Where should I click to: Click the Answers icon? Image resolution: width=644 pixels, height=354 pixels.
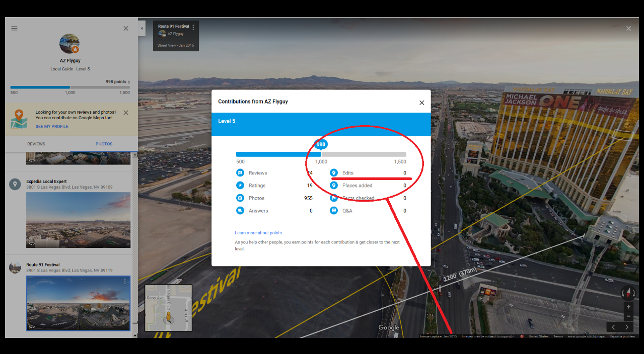click(240, 210)
